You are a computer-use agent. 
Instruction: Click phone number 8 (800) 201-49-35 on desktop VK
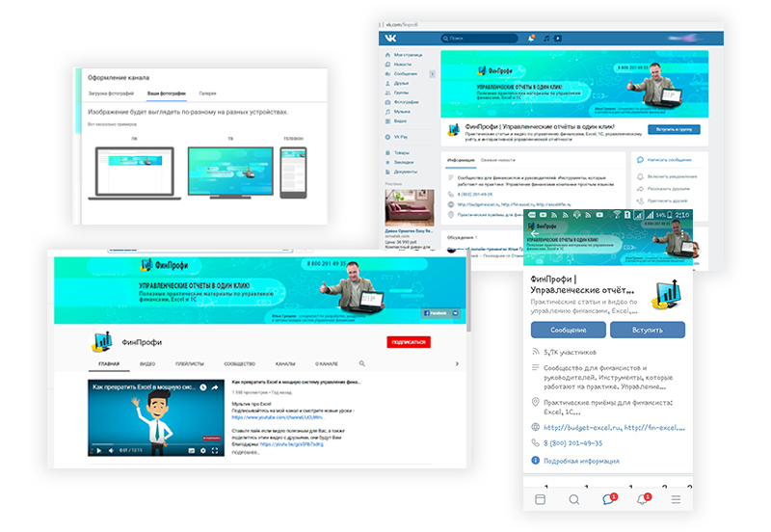[x=475, y=195]
